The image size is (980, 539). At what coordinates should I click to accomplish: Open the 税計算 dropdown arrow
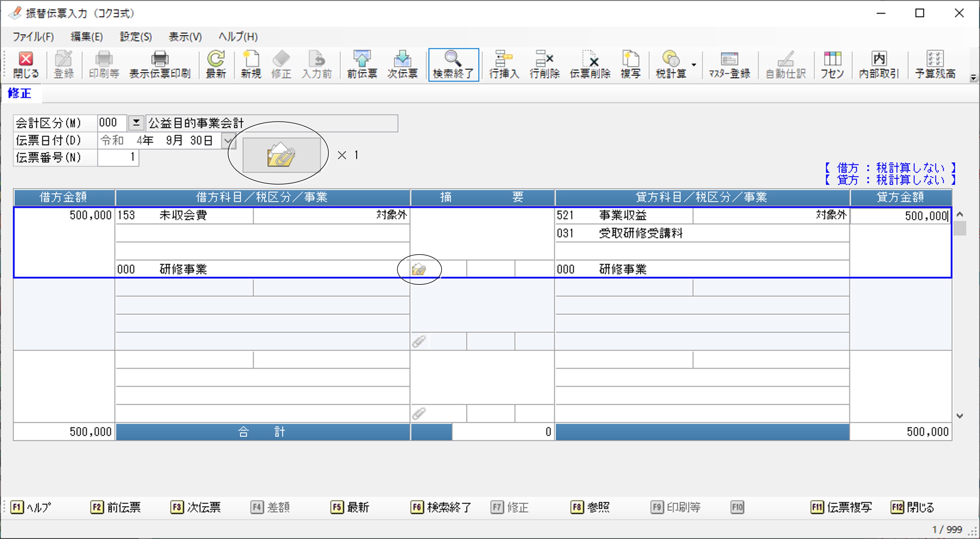coord(694,65)
